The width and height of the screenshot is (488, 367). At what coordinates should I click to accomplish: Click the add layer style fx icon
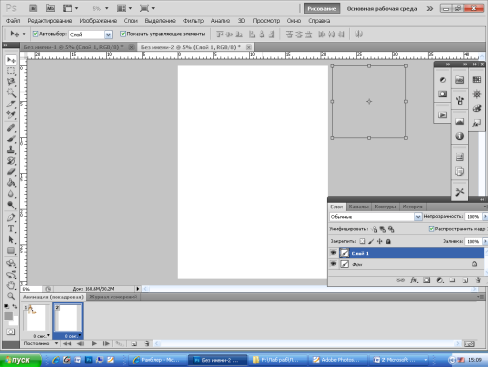point(414,280)
